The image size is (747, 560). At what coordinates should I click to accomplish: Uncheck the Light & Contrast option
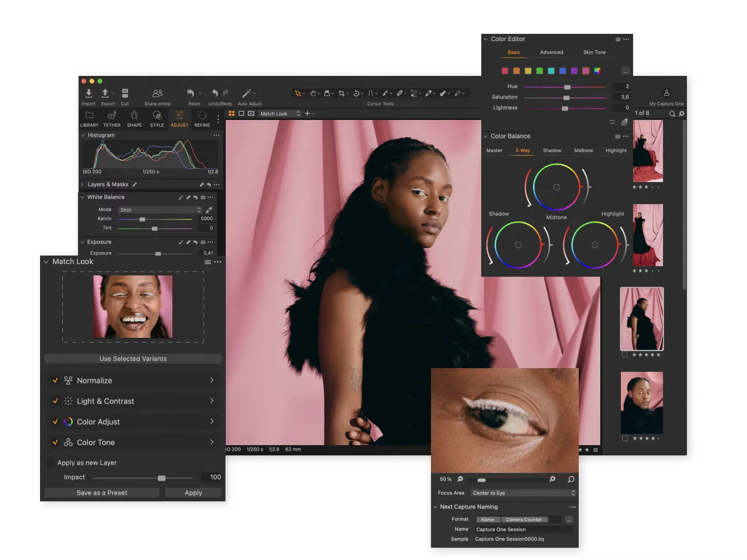click(55, 401)
